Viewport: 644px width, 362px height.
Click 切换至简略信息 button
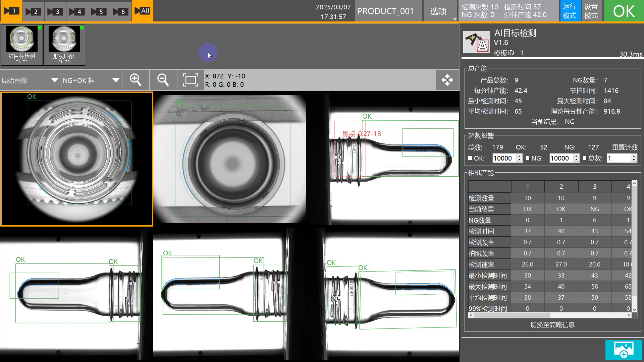(552, 325)
